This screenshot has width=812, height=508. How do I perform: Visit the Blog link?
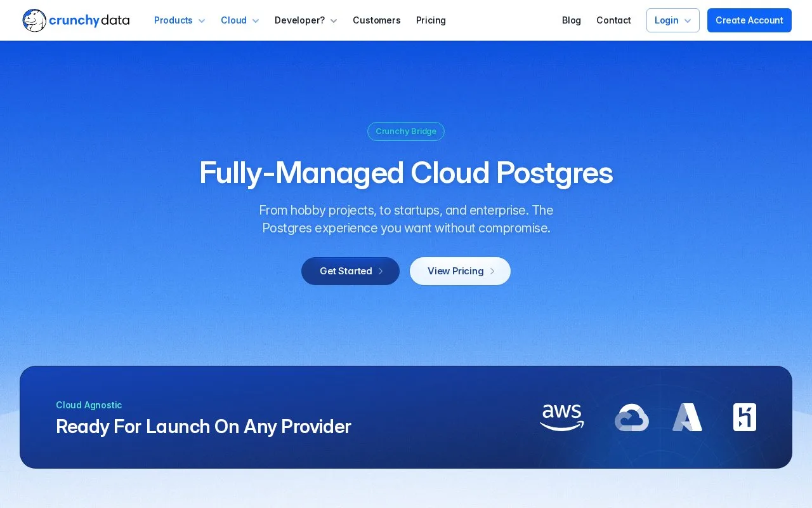(572, 20)
